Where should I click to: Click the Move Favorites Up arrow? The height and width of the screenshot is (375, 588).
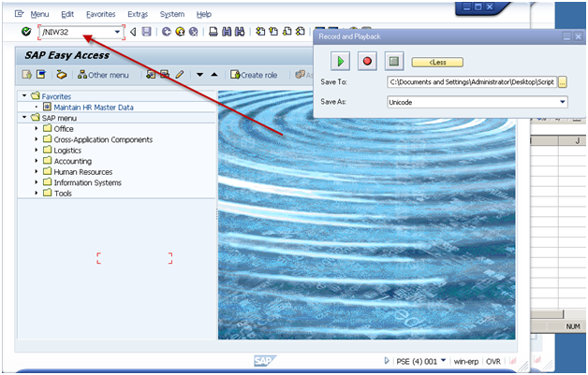(x=214, y=75)
